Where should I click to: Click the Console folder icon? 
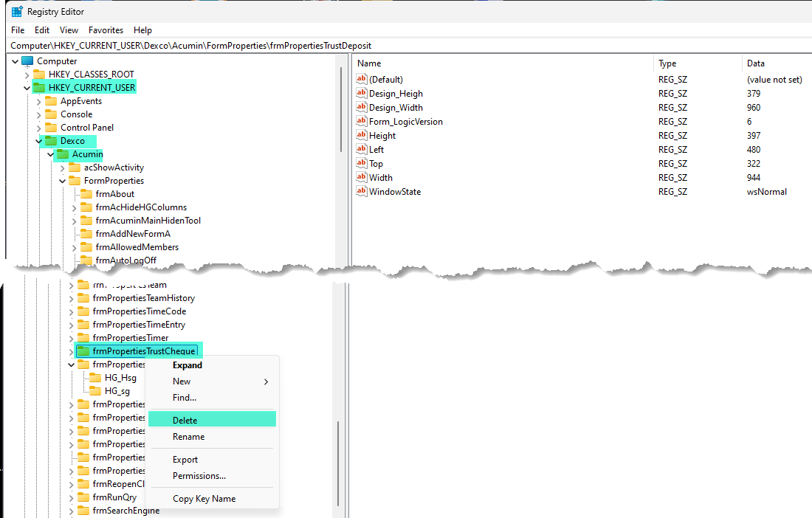(x=51, y=114)
